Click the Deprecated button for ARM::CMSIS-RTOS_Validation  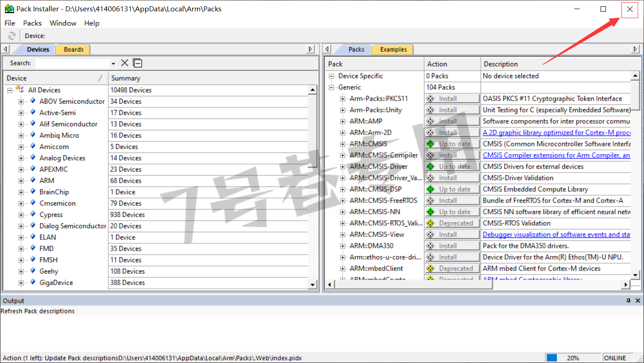[452, 223]
